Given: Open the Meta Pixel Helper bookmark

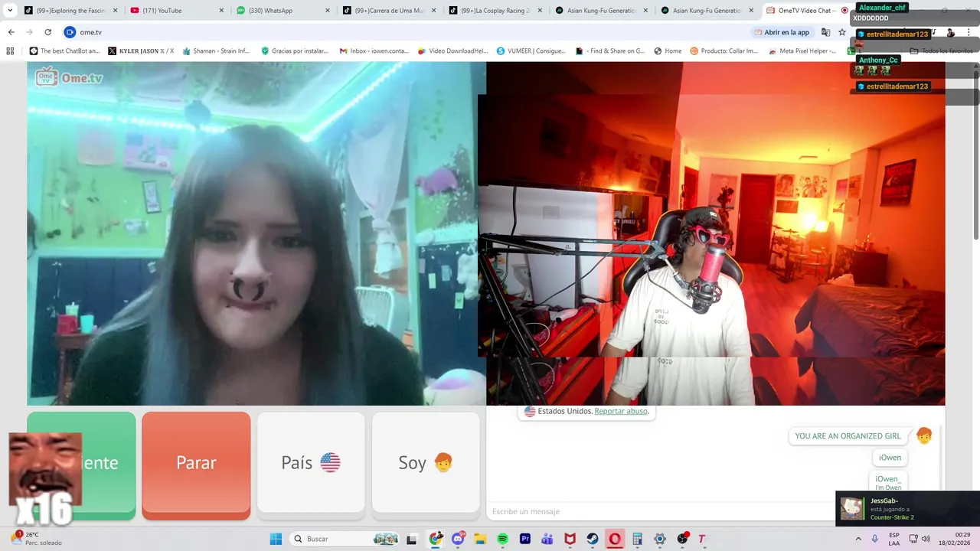Looking at the screenshot, I should pos(802,51).
